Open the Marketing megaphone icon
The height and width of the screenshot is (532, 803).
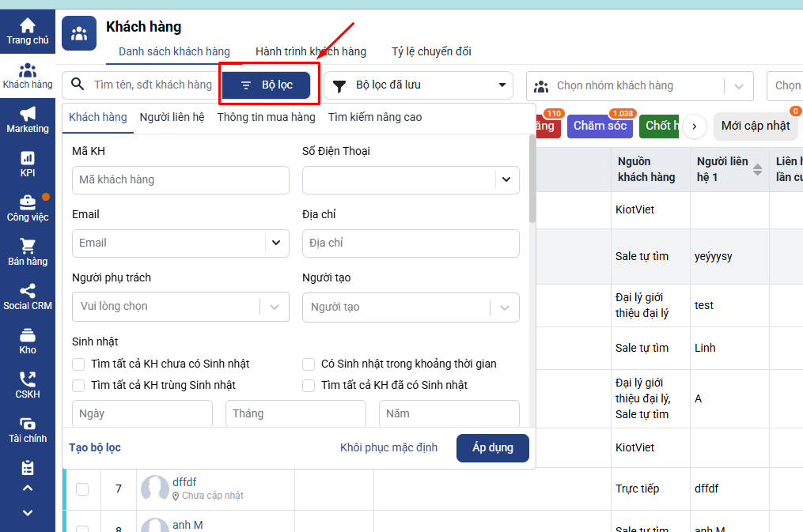click(28, 115)
